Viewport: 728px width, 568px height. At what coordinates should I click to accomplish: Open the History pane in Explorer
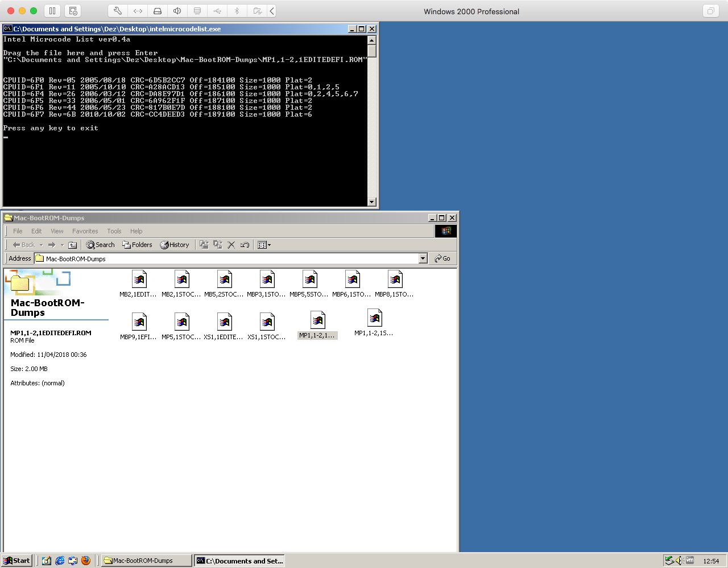(x=174, y=245)
